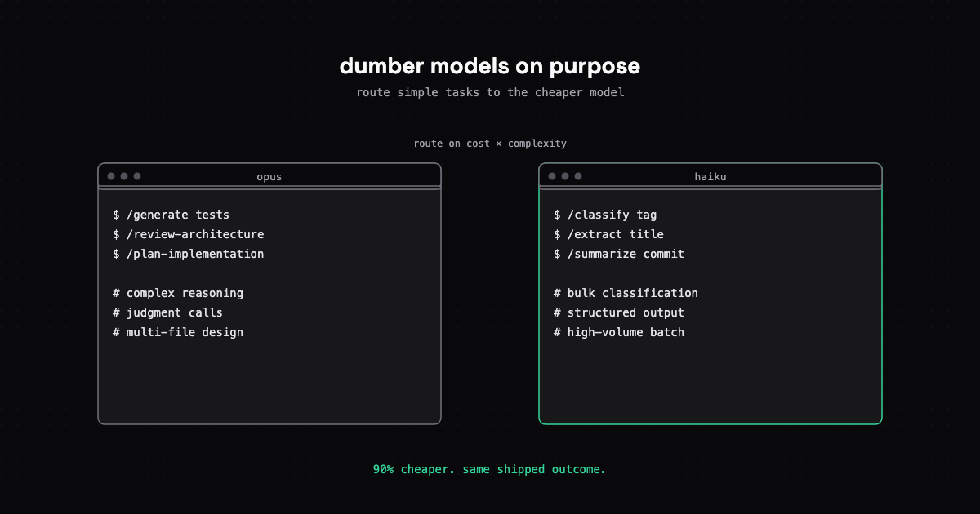The height and width of the screenshot is (514, 980).
Task: Click the first dot in opus window titlebar
Action: (111, 176)
